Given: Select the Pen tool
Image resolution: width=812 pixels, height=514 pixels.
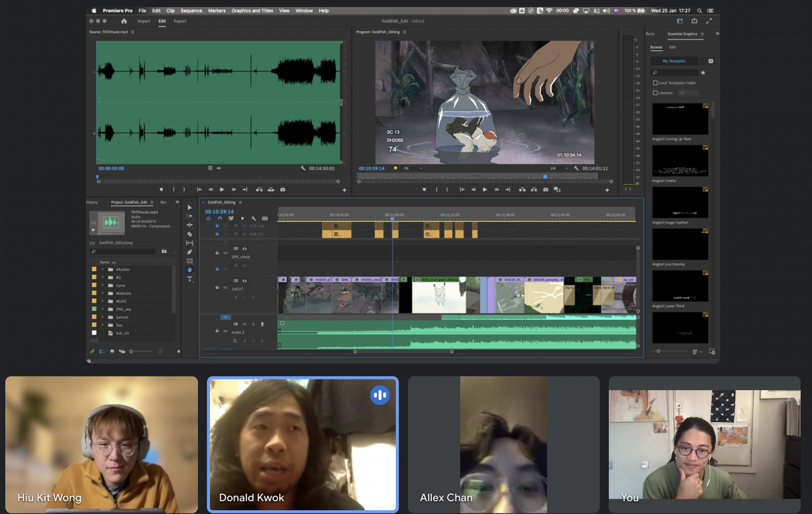Looking at the screenshot, I should (190, 252).
